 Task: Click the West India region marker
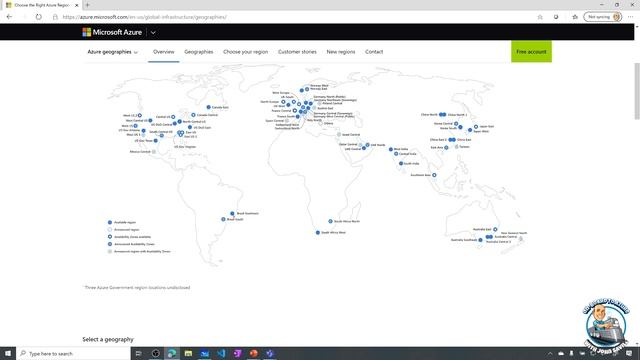pyautogui.click(x=391, y=149)
